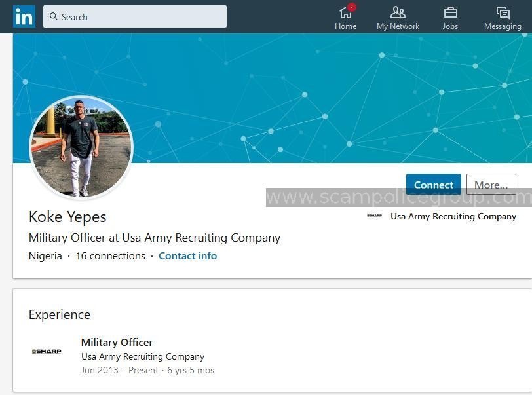View the 16 connections list

[x=110, y=255]
